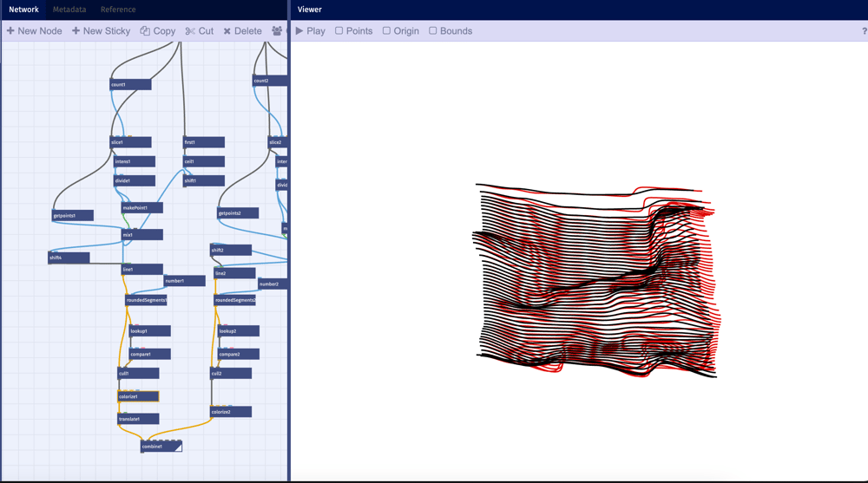
Task: Select the compare1 node
Action: [150, 354]
